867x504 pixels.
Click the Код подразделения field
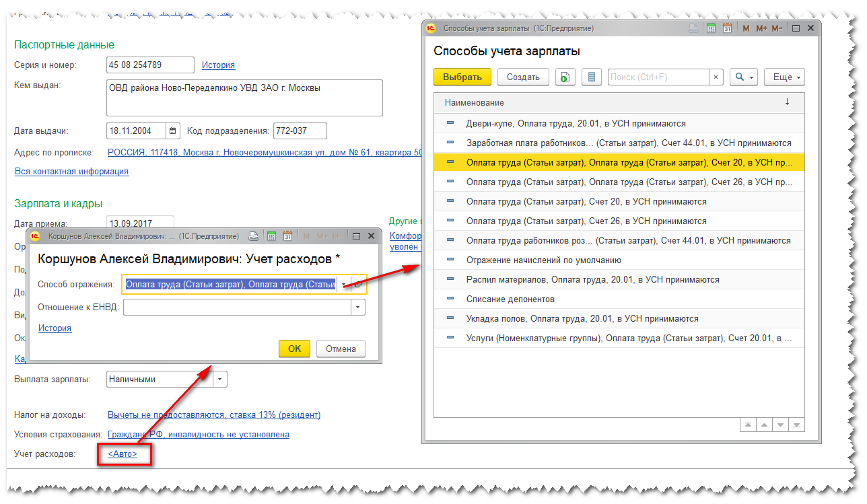[x=300, y=131]
